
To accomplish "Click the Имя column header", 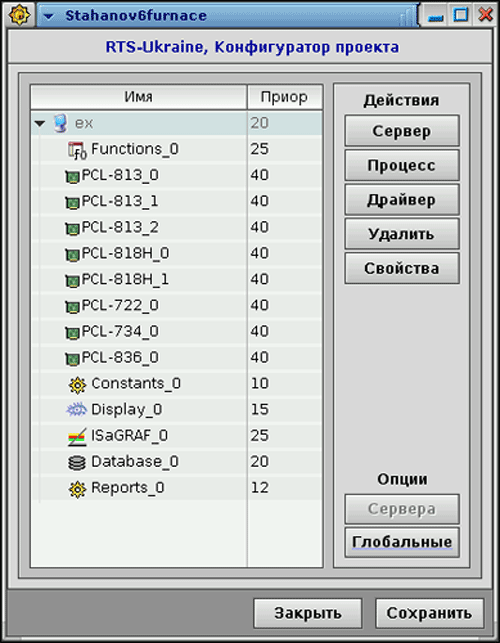I will pos(139,97).
